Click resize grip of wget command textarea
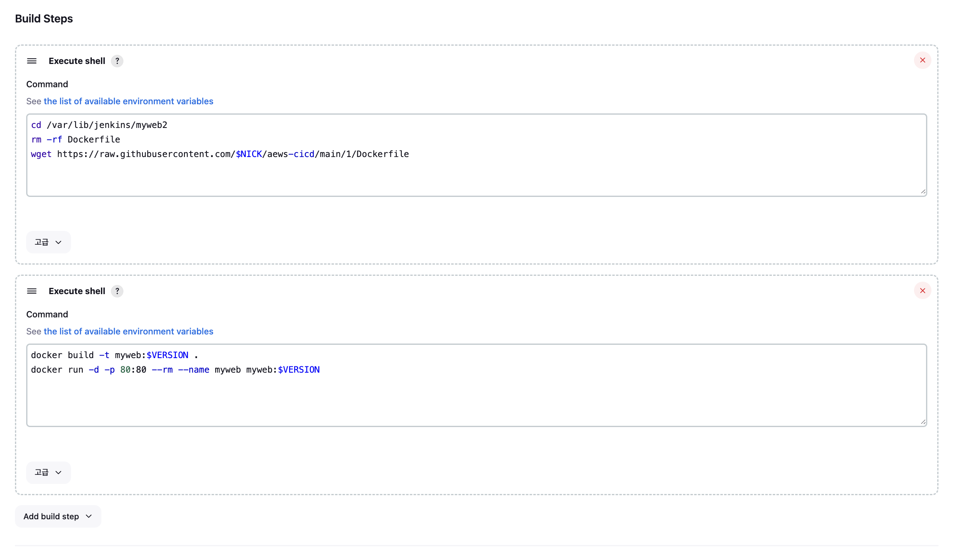This screenshot has height=560, width=963. click(x=923, y=192)
